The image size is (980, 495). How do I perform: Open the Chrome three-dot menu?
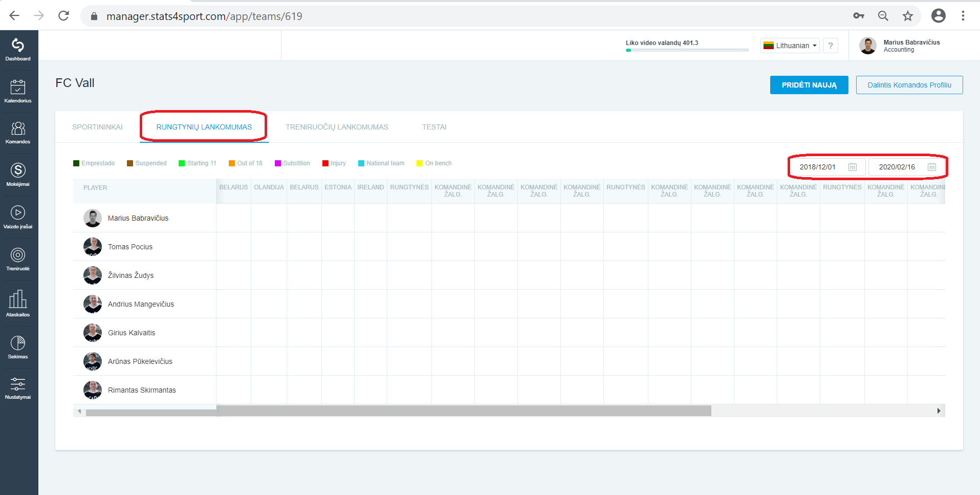[963, 16]
